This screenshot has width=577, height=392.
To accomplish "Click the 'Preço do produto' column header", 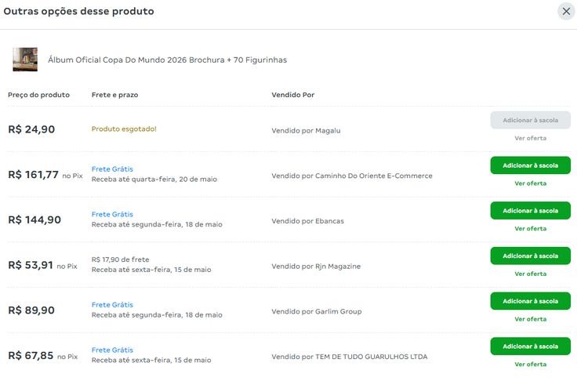I will tap(38, 95).
